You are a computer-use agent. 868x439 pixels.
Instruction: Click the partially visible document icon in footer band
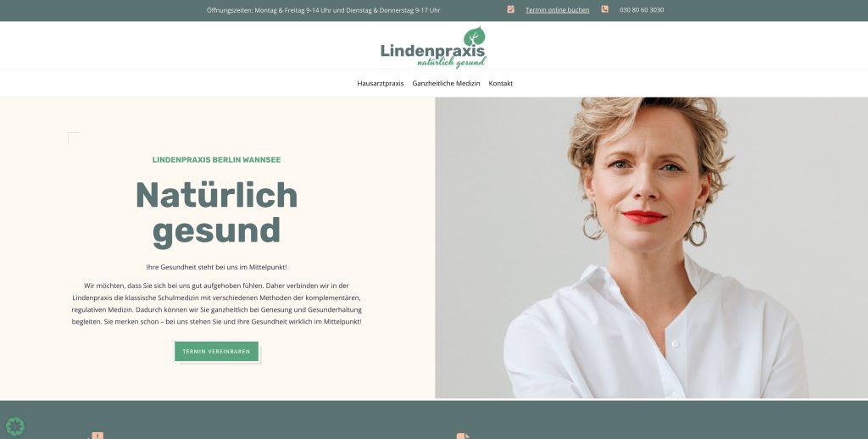pos(464,436)
